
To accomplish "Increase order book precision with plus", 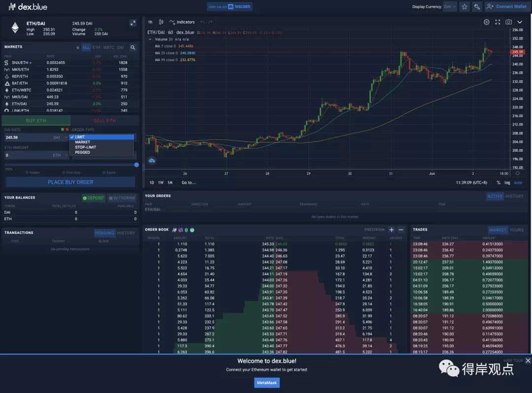I will (391, 230).
